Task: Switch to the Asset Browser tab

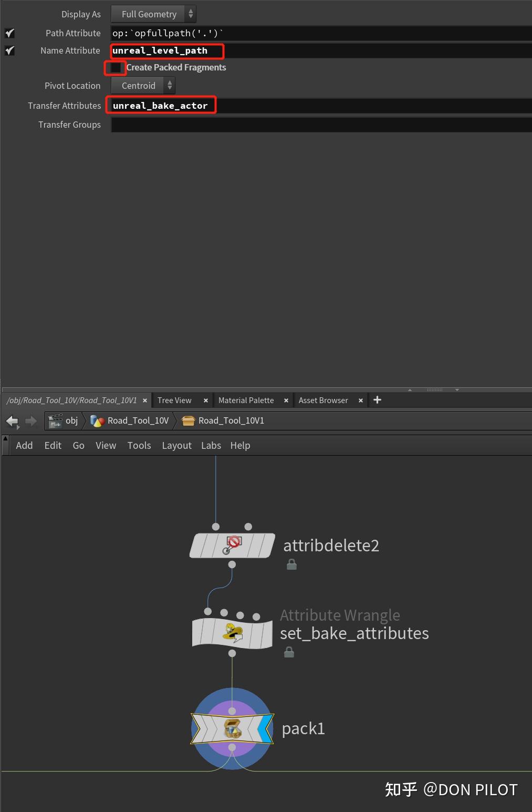Action: (323, 400)
